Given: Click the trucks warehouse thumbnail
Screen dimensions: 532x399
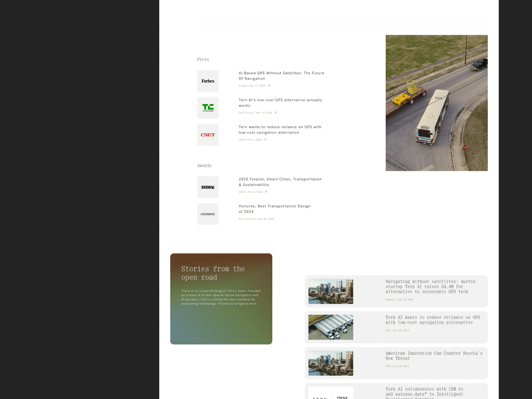Looking at the screenshot, I should click(x=331, y=327).
